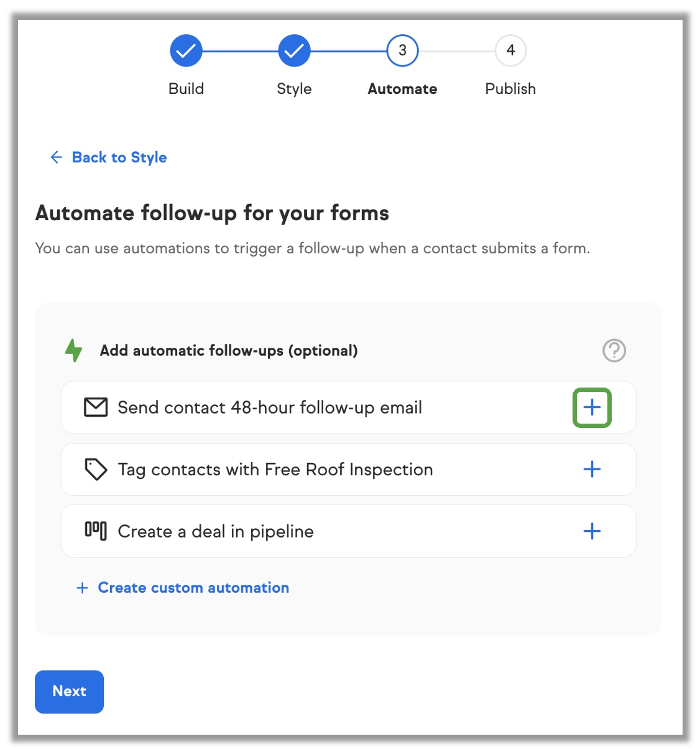Click the Automate step label
The width and height of the screenshot is (700, 749).
402,89
